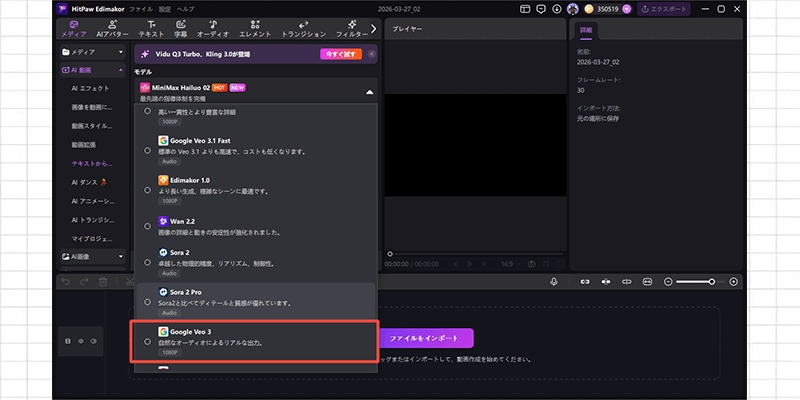Switch to the フィルター tab
This screenshot has height=400, width=800.
point(352,29)
